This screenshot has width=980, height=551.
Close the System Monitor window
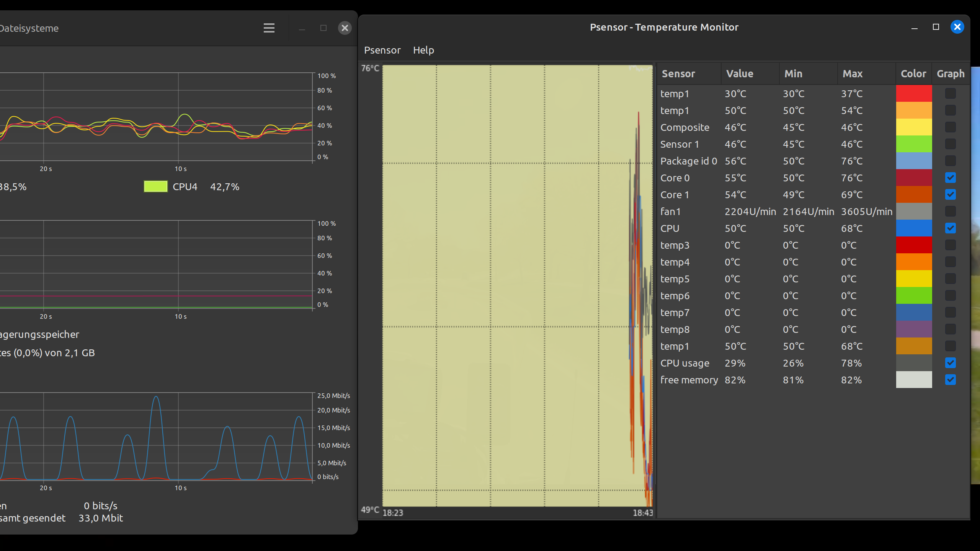pos(345,28)
